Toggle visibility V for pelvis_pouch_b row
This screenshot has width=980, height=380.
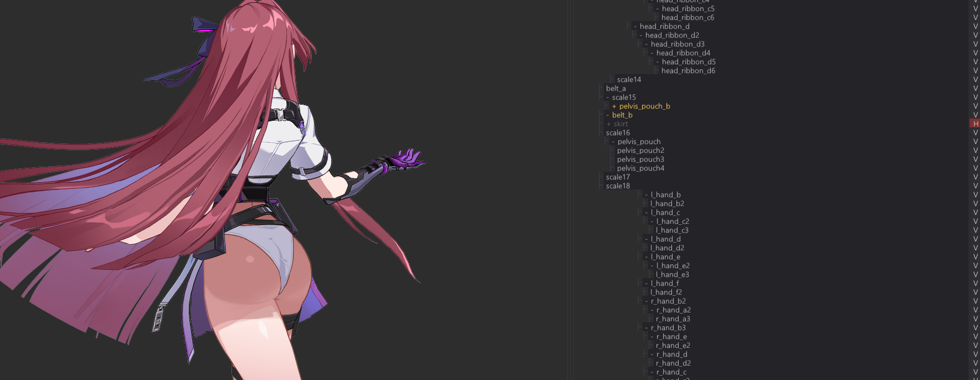point(976,106)
